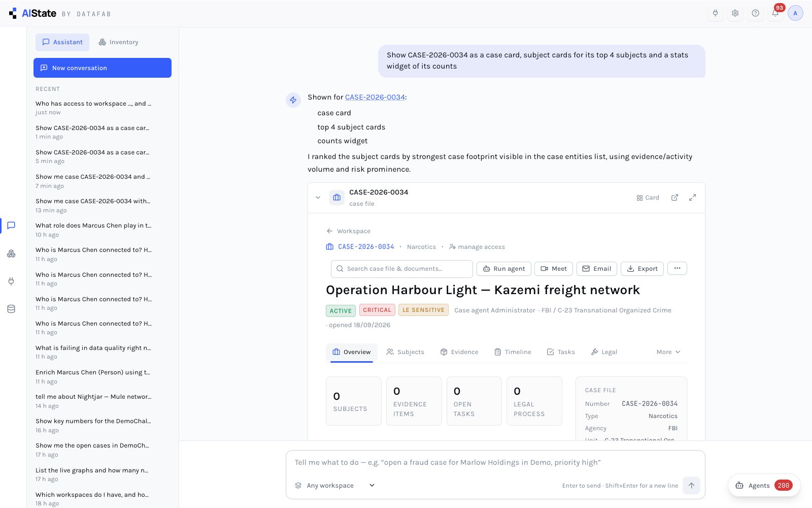Image resolution: width=812 pixels, height=508 pixels.
Task: Collapse the CASE-2026-0034 card chevron
Action: point(318,198)
